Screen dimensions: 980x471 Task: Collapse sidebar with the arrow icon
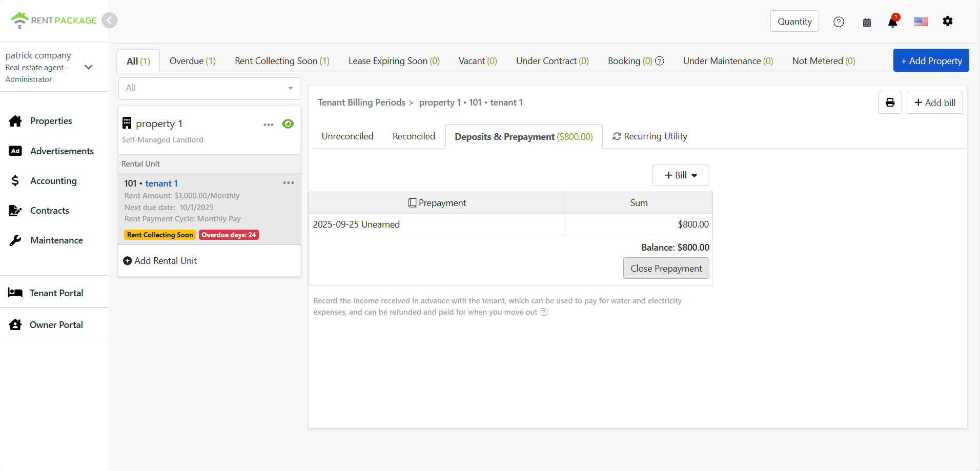click(x=109, y=21)
